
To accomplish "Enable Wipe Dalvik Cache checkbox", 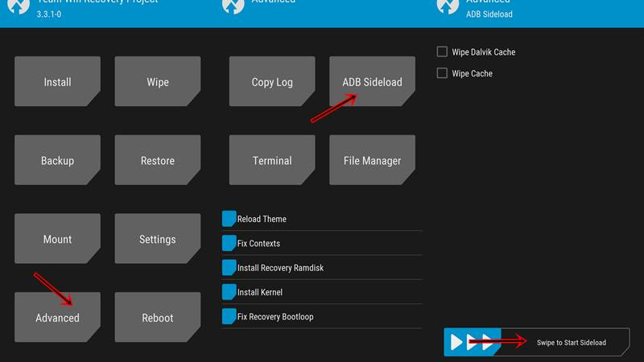I will [442, 52].
